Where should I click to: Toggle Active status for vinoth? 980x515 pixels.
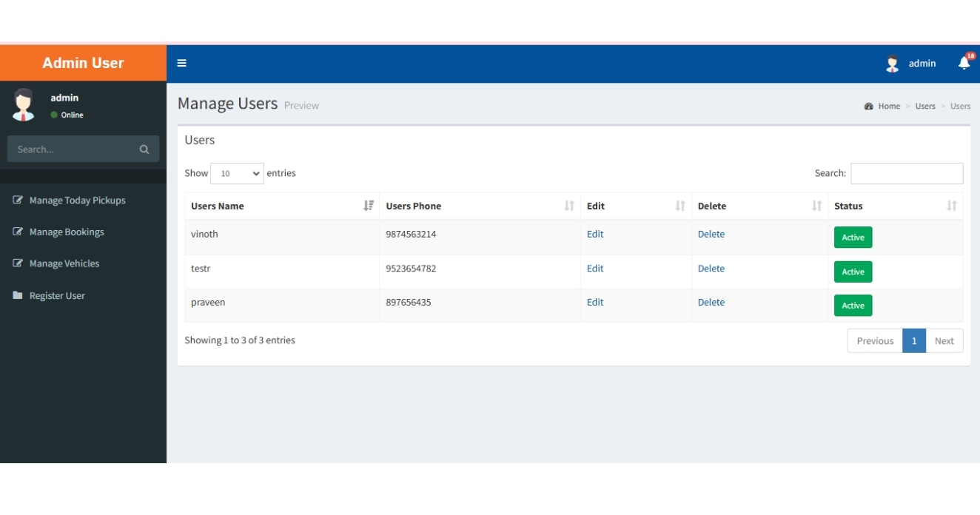(x=853, y=238)
